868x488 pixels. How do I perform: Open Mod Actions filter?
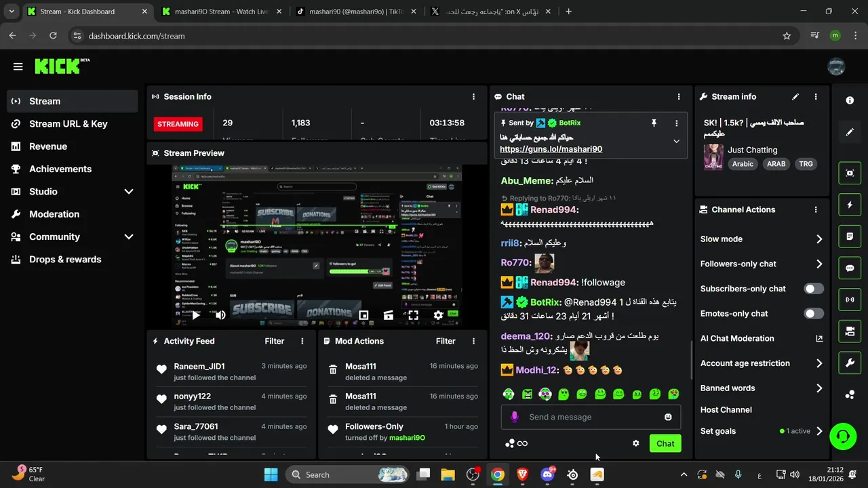click(x=446, y=341)
